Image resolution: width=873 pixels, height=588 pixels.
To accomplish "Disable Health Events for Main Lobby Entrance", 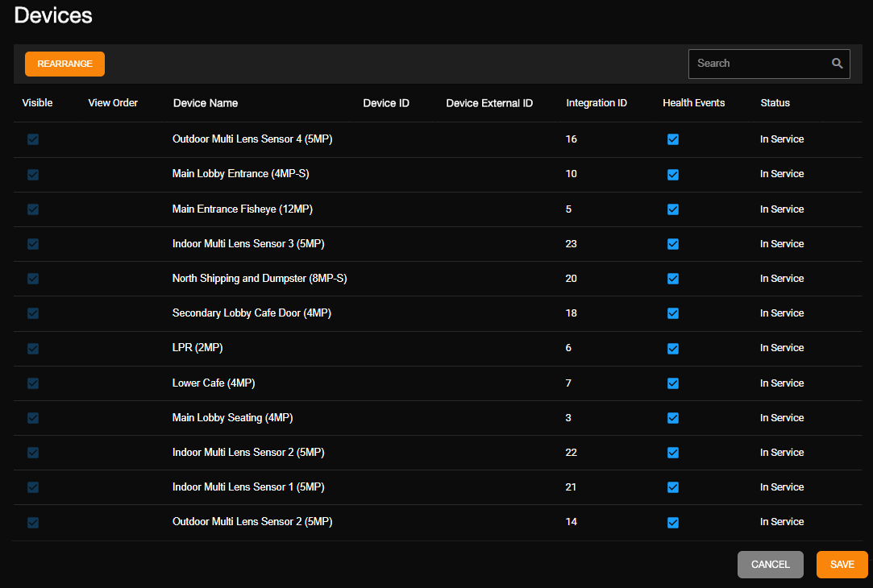I will [673, 174].
